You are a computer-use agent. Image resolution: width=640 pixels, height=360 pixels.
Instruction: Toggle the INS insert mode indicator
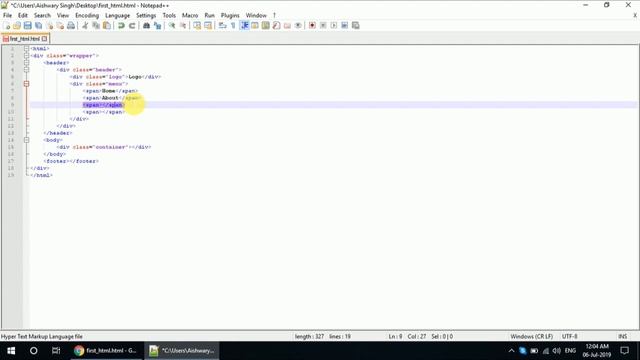tap(622, 336)
